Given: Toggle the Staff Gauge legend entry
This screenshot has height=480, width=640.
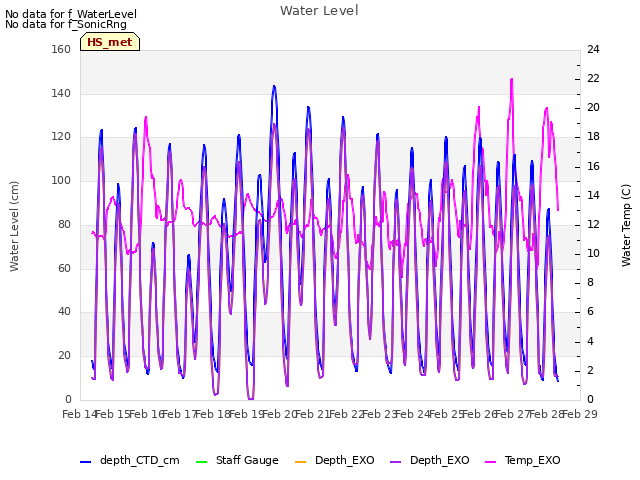Looking at the screenshot, I should click(237, 460).
